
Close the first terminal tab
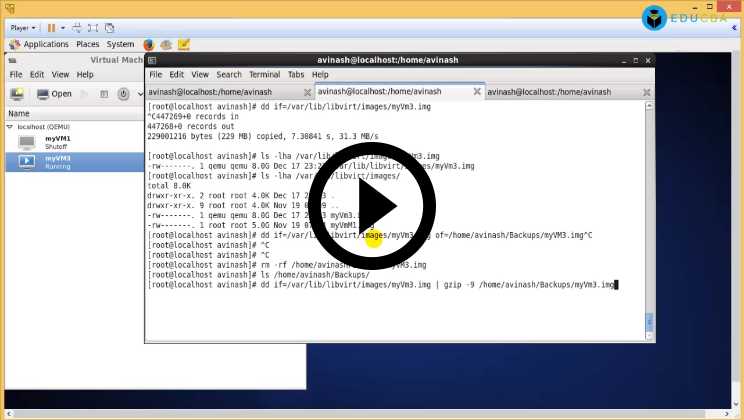coord(308,91)
